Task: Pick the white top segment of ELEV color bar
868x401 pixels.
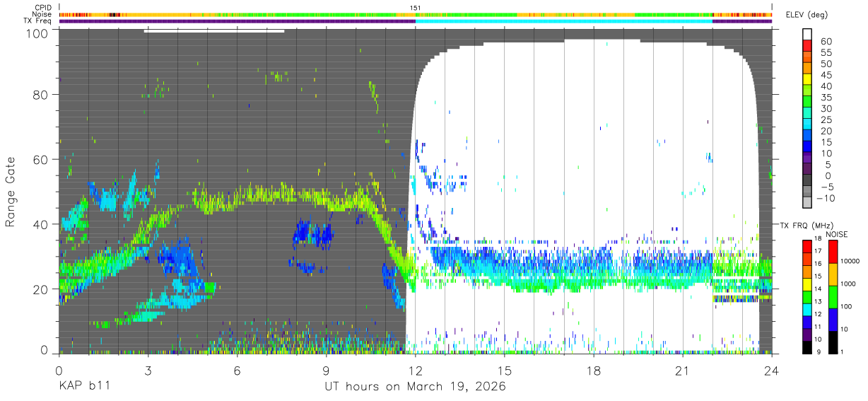Action: [x=807, y=35]
